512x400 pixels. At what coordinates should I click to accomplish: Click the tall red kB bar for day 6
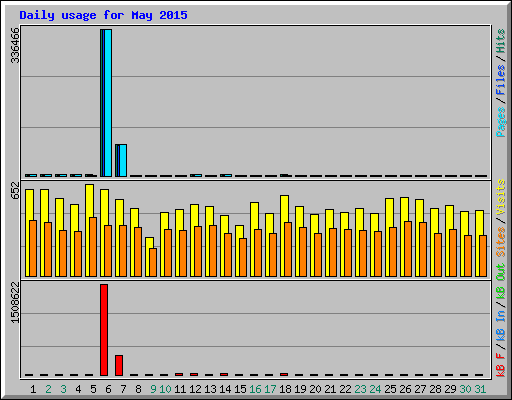coord(104,330)
